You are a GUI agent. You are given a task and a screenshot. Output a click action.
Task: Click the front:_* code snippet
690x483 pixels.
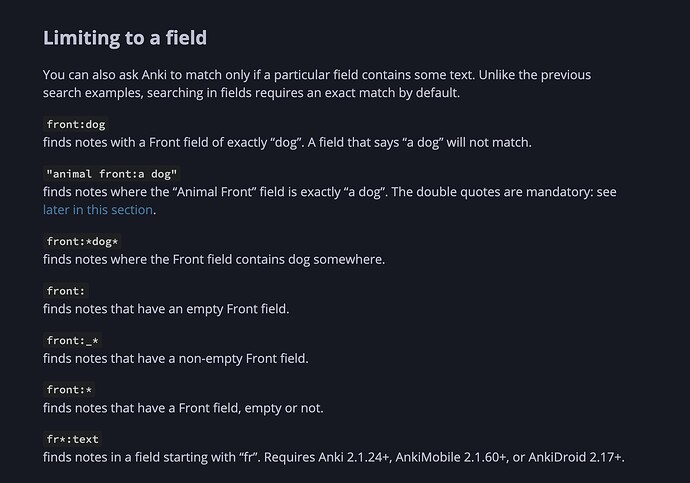(x=73, y=340)
